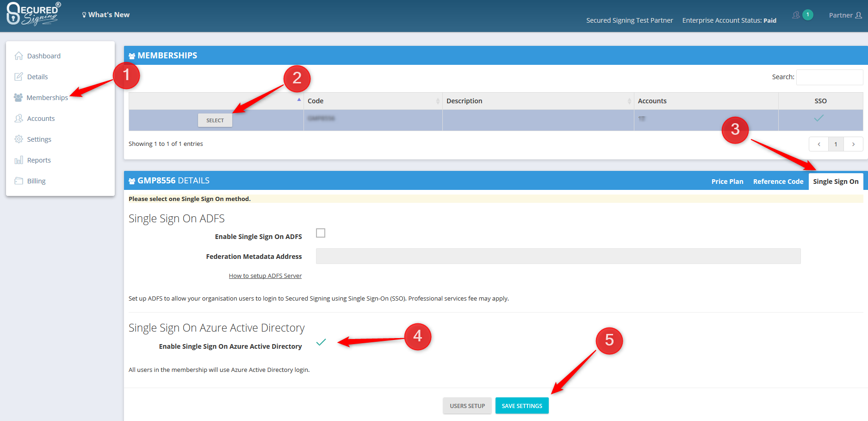Open How to setup ADFS Server link
Viewport: 868px width, 421px height.
point(265,276)
